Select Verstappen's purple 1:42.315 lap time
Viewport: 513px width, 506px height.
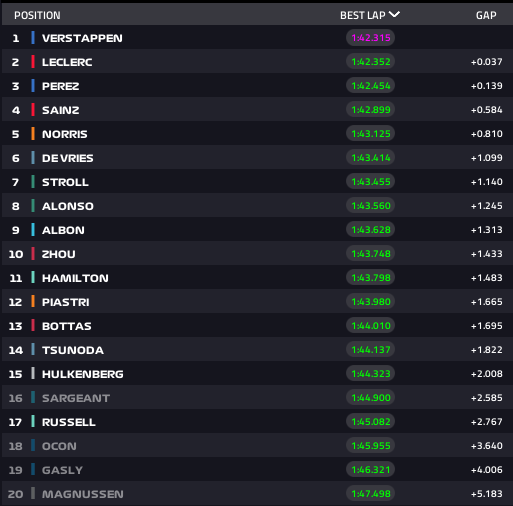pos(371,38)
